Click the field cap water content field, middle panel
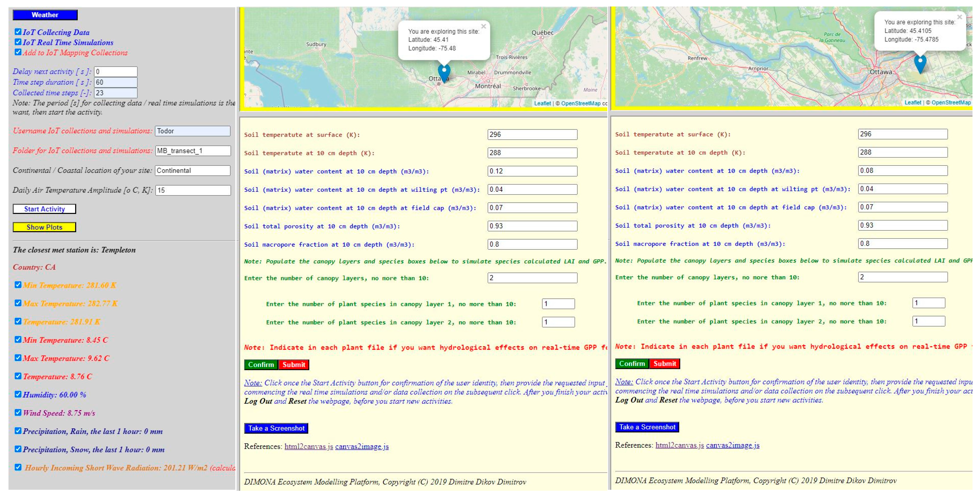Image resolution: width=980 pixels, height=499 pixels. tap(533, 207)
